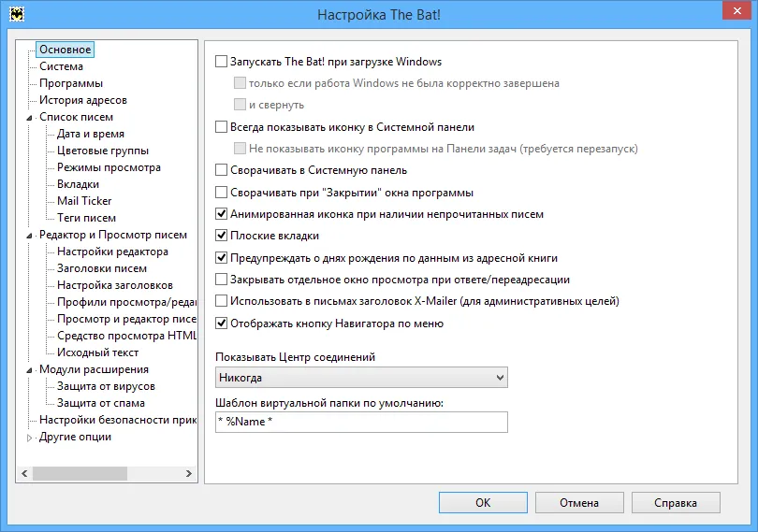
Task: Open help via 'Справка' button
Action: [x=676, y=503]
